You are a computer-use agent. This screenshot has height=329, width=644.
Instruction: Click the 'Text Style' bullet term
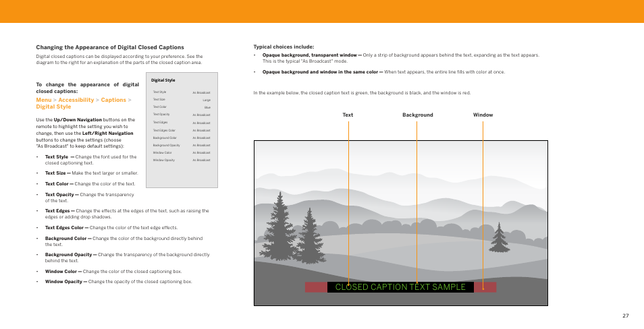pos(57,156)
